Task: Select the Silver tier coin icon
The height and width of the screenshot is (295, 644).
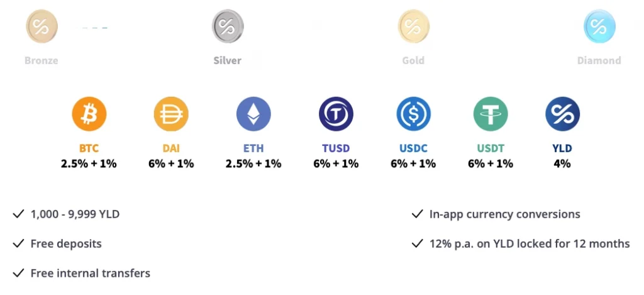Action: coord(228,26)
